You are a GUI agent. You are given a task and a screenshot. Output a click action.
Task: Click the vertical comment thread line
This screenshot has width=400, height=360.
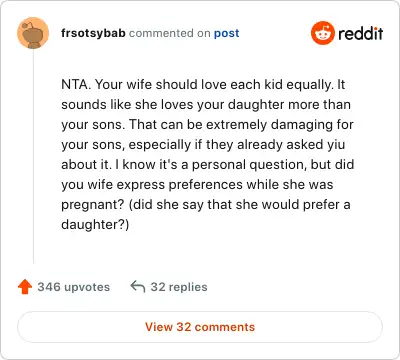33,156
